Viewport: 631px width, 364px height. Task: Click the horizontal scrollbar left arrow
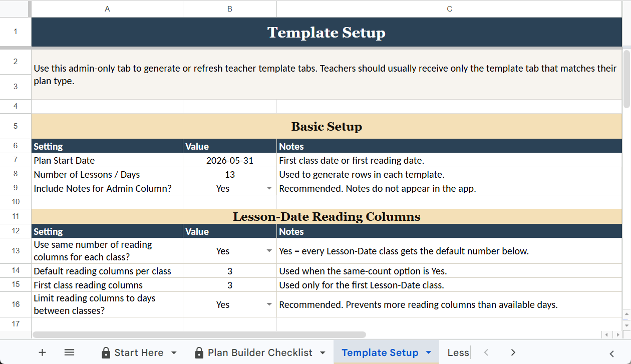(606, 334)
